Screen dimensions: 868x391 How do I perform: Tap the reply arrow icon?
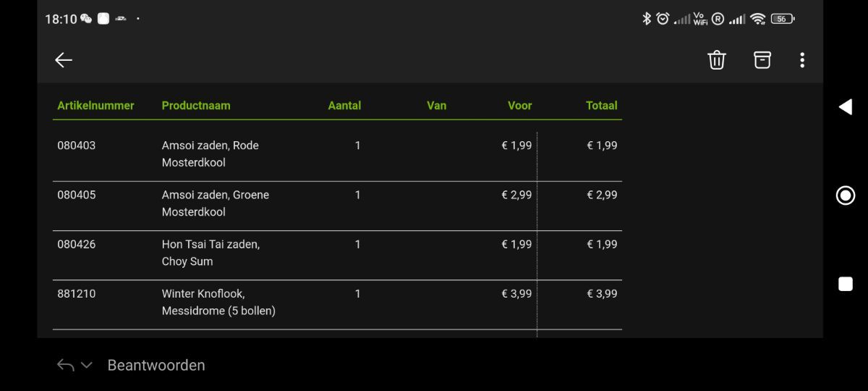pos(65,366)
